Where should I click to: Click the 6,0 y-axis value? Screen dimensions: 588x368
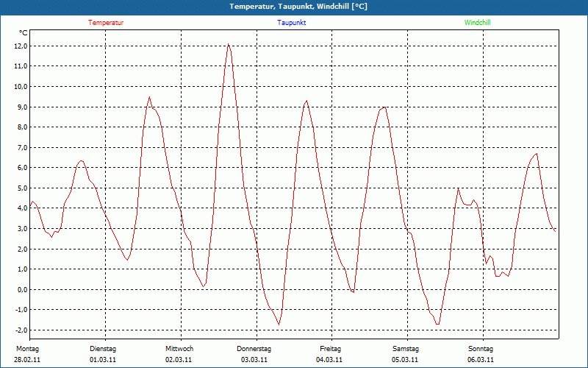[22, 168]
